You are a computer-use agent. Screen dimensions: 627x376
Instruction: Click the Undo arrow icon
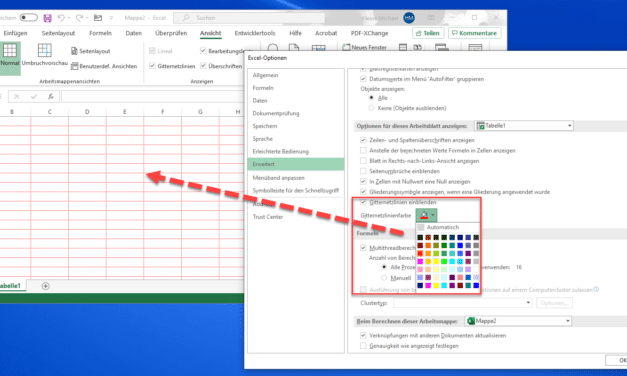[x=61, y=18]
